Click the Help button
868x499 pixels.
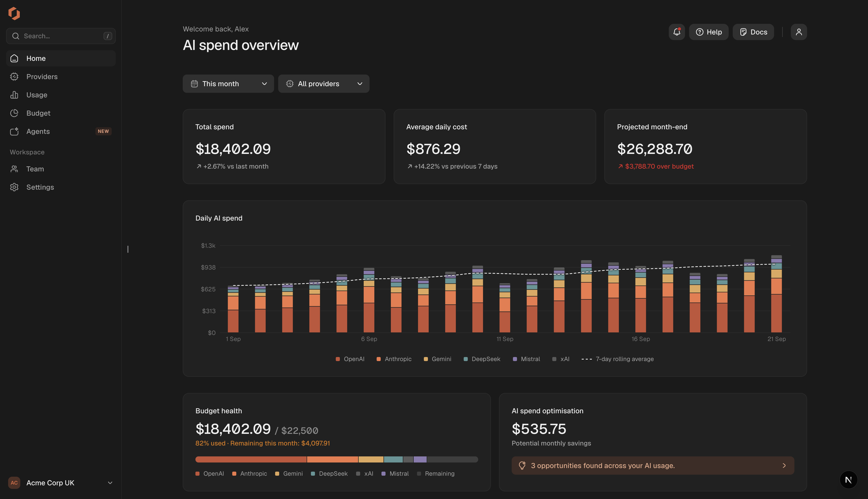709,32
